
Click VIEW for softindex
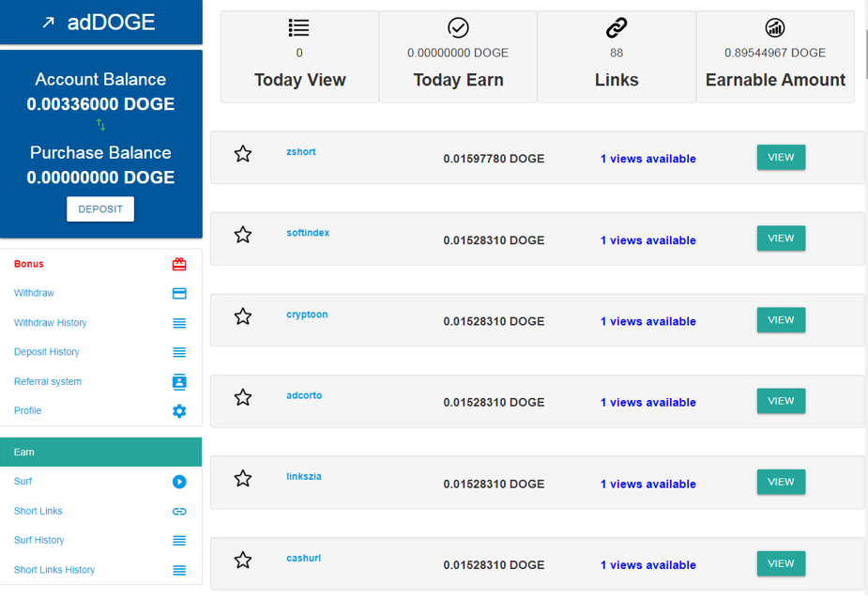click(x=781, y=238)
